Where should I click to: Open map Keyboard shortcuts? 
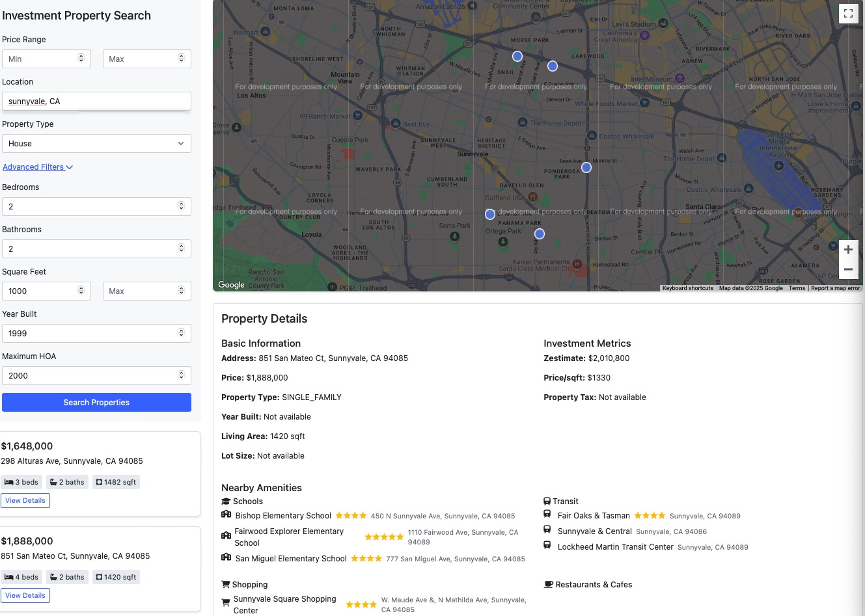[688, 288]
